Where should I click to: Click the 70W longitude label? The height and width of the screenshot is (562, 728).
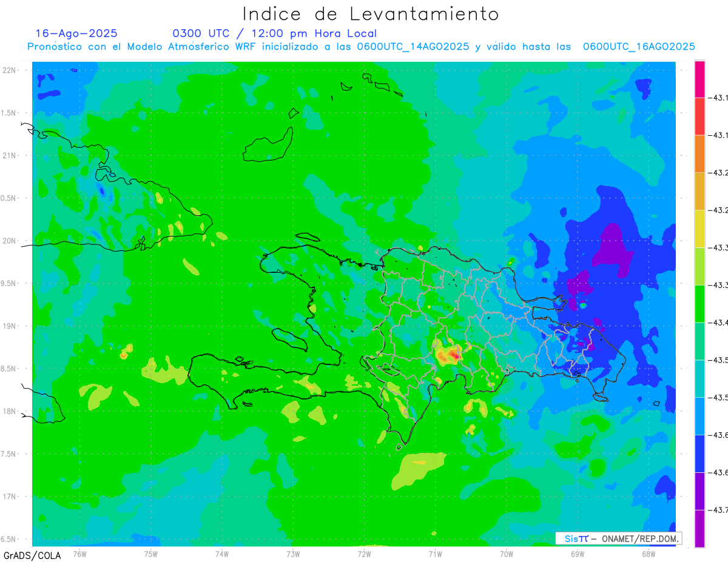(507, 554)
